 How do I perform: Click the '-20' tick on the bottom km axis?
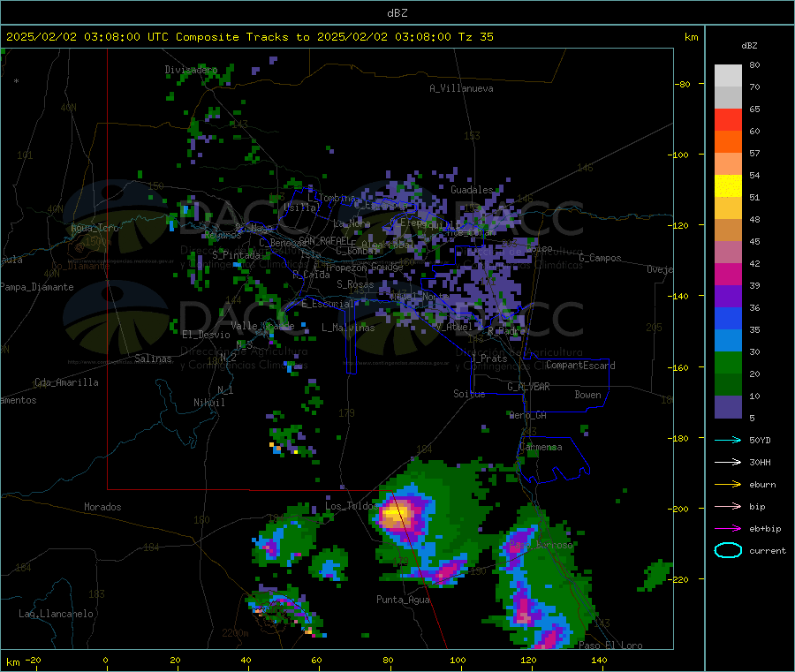[34, 660]
